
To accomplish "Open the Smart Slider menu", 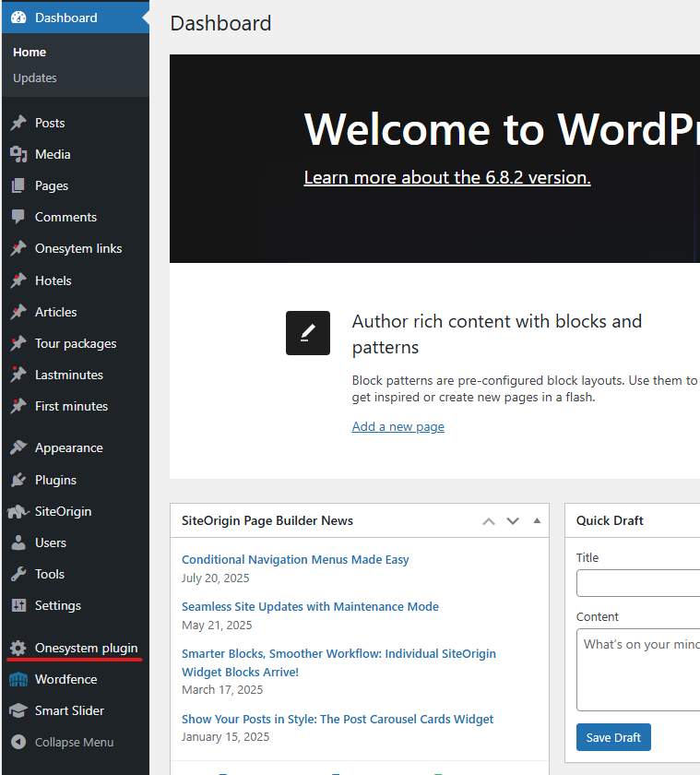I will (x=76, y=710).
